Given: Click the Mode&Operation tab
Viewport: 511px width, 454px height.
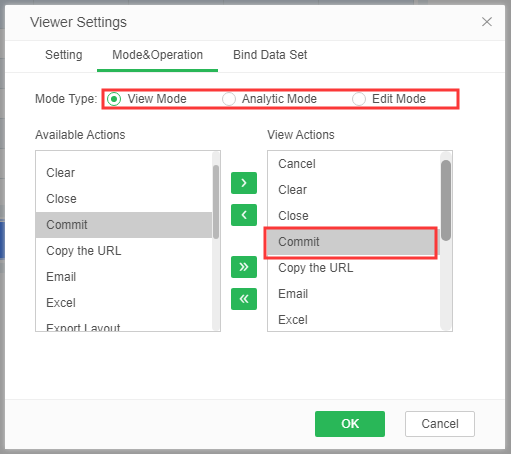Looking at the screenshot, I should [157, 55].
